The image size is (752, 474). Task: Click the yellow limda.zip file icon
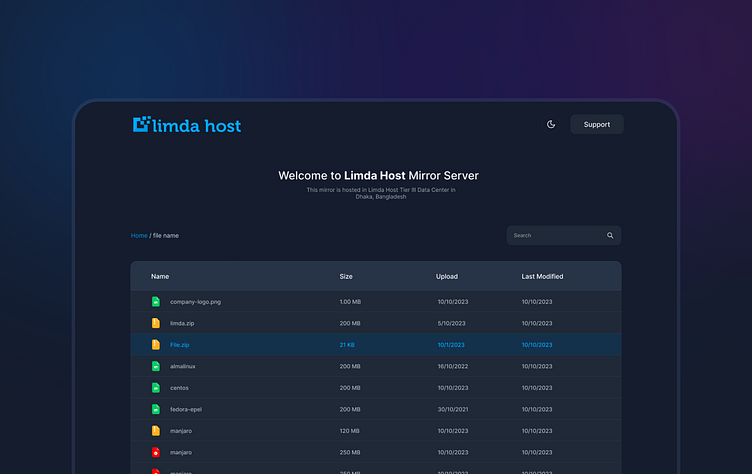coord(156,323)
